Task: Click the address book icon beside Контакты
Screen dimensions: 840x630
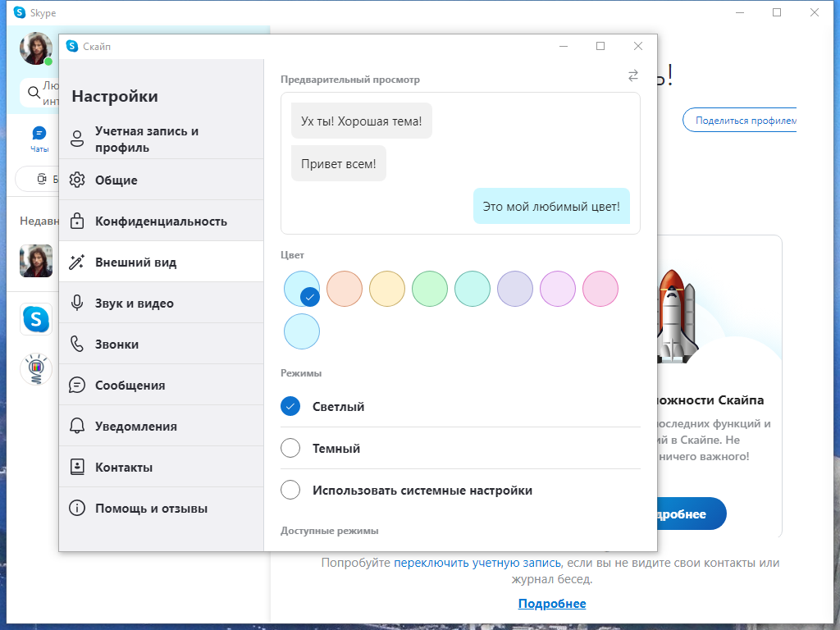Action: click(77, 467)
